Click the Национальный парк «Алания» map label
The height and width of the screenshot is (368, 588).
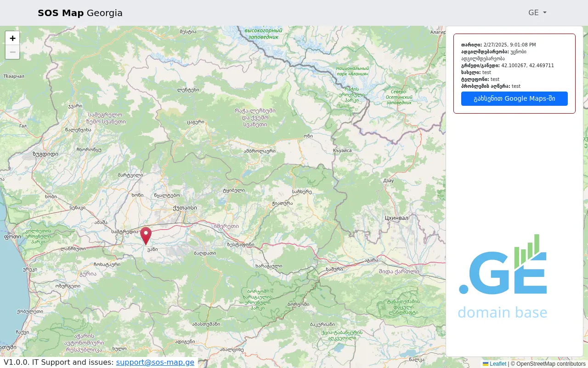coord(352,71)
